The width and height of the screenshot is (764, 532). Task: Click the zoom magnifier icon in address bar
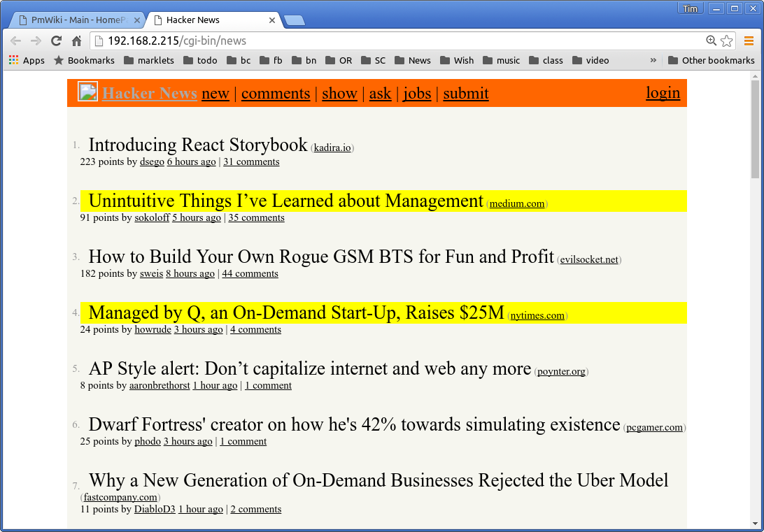pos(711,41)
